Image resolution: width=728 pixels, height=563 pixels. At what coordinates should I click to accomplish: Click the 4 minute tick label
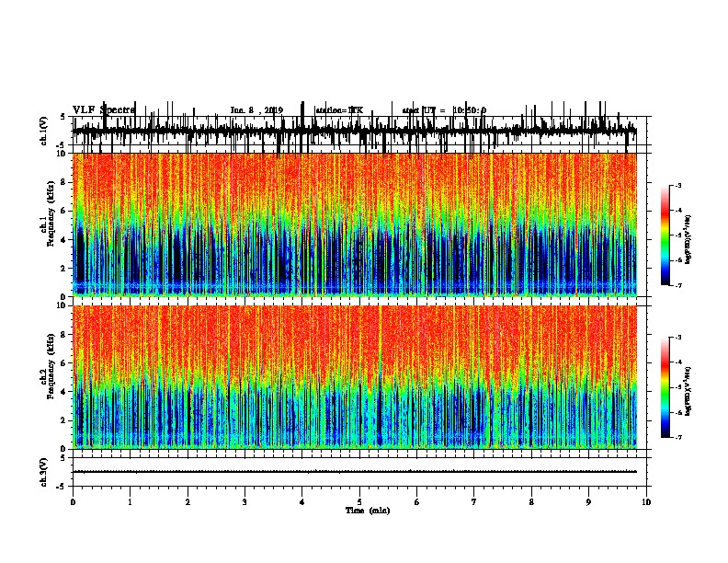pos(302,502)
